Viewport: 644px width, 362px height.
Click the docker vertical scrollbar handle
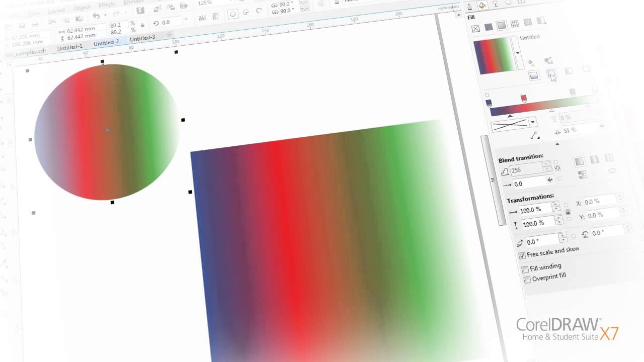[493, 180]
